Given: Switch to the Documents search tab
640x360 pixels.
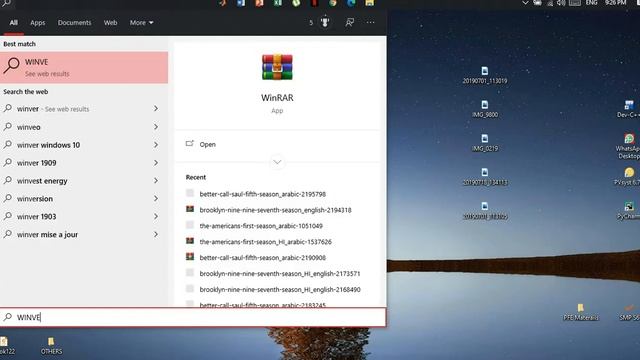Looking at the screenshot, I should tap(74, 23).
